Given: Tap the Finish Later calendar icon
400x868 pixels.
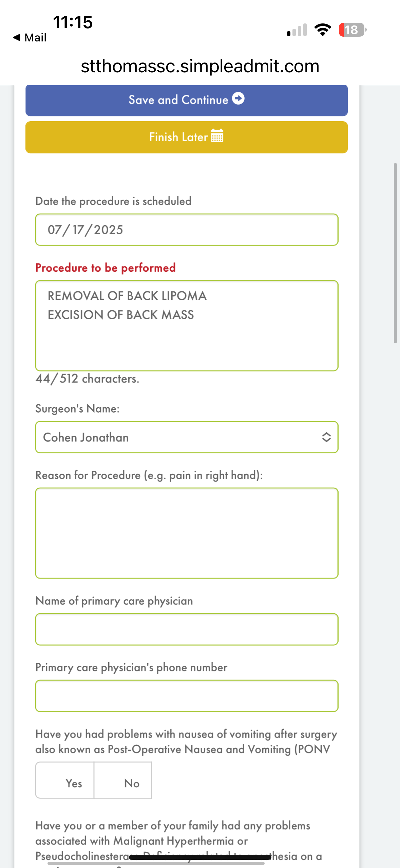Looking at the screenshot, I should [x=217, y=136].
